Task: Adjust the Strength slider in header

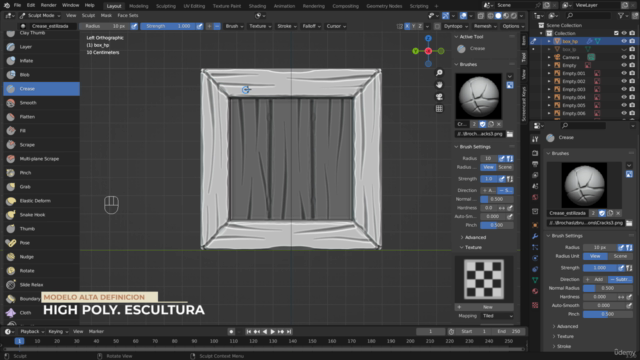Action: (168, 26)
